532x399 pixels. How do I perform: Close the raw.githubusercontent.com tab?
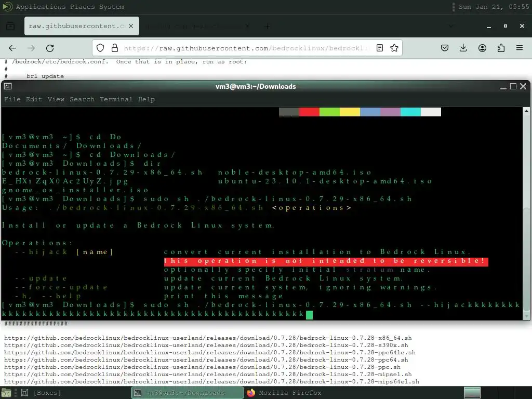pyautogui.click(x=131, y=26)
